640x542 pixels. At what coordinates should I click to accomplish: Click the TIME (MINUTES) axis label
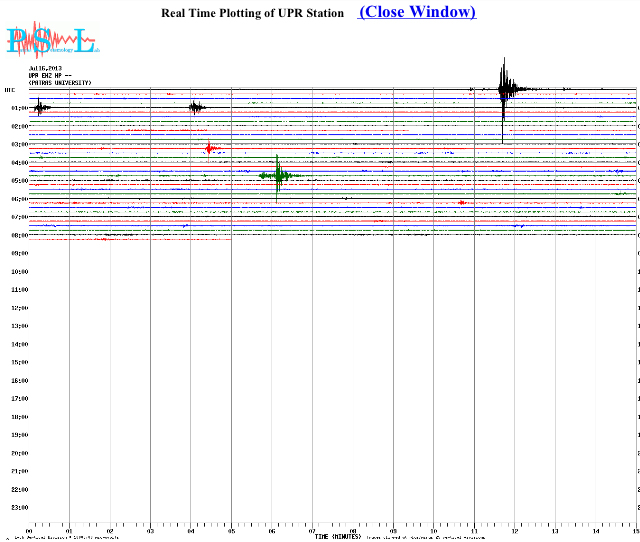click(x=337, y=537)
